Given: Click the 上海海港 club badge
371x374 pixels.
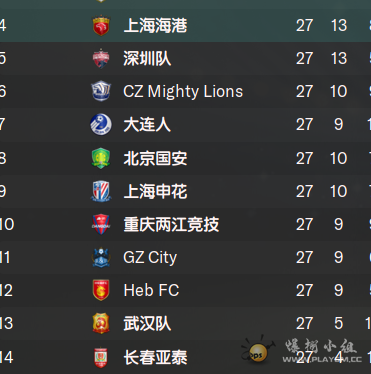Looking at the screenshot, I should coord(101,26).
